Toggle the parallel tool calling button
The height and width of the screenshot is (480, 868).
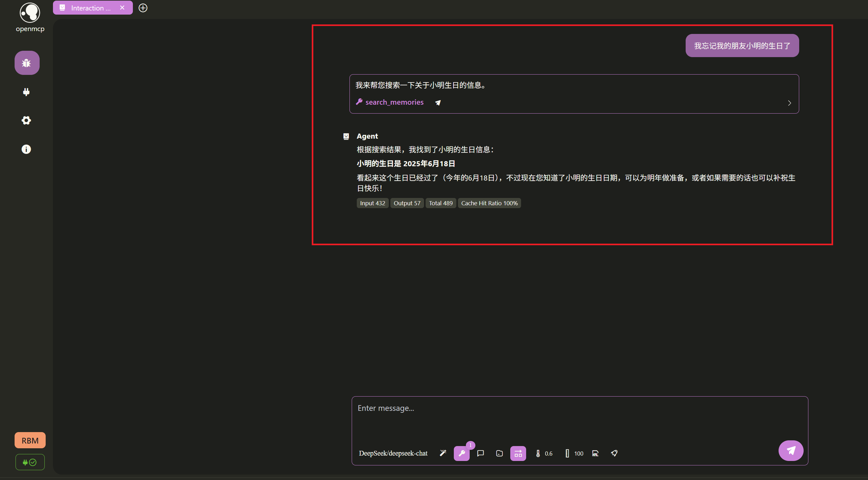(518, 453)
